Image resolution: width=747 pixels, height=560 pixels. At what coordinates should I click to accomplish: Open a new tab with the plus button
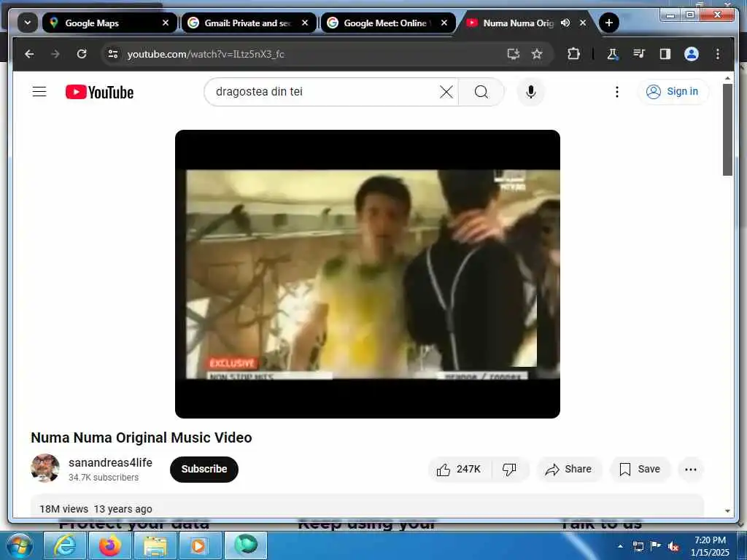pos(609,23)
